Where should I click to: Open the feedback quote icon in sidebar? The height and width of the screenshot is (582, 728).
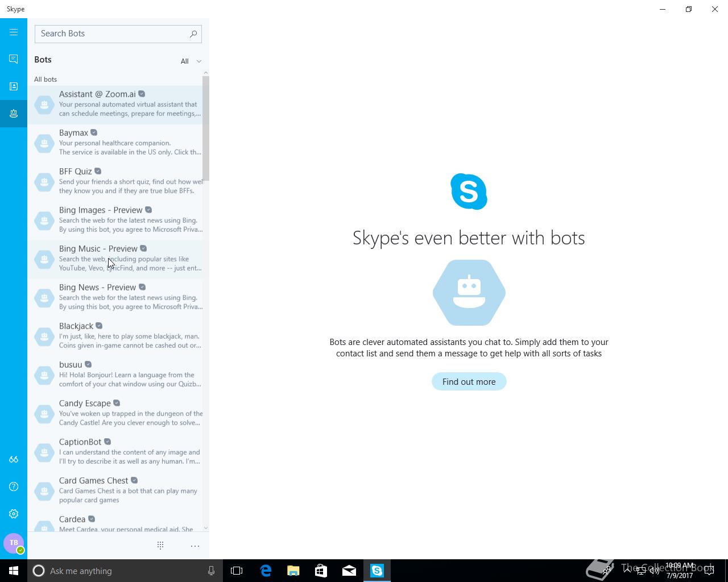(x=14, y=459)
